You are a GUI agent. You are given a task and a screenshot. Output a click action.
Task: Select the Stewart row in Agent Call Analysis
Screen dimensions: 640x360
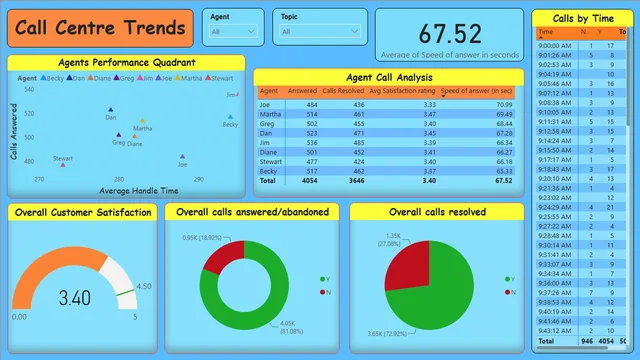(386, 161)
